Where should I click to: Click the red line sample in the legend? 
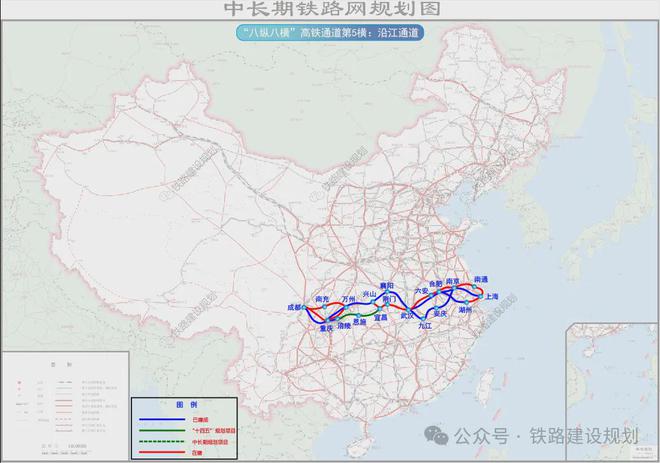[x=162, y=452]
